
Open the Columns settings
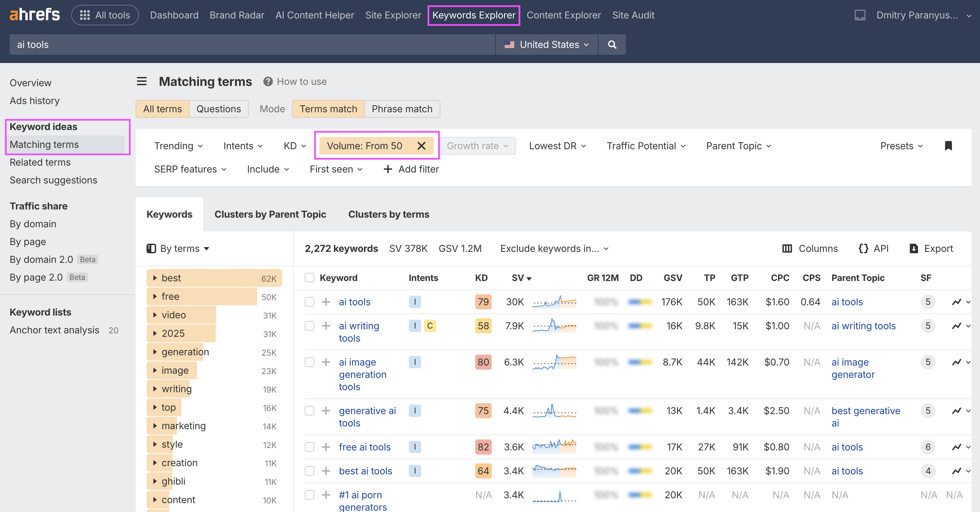click(x=810, y=248)
